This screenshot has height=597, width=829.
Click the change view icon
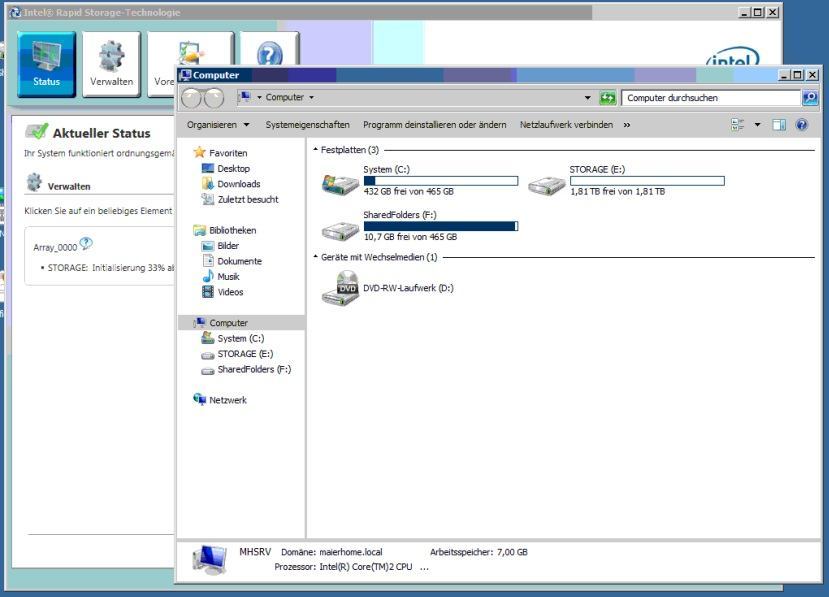pyautogui.click(x=738, y=125)
